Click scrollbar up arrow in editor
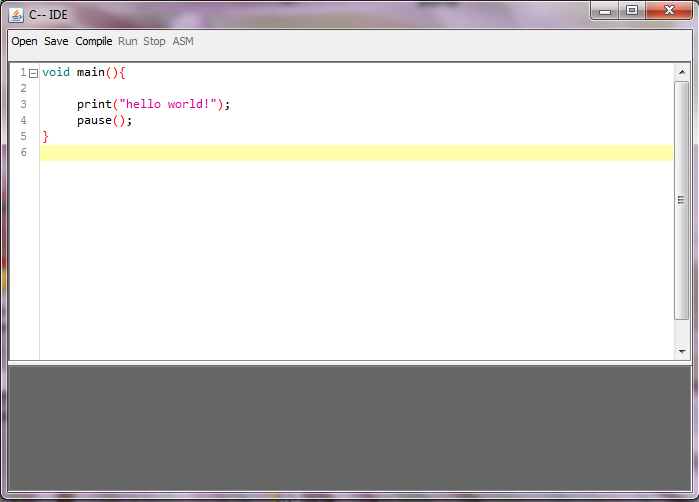Viewport: 699px width, 502px height. click(x=682, y=72)
